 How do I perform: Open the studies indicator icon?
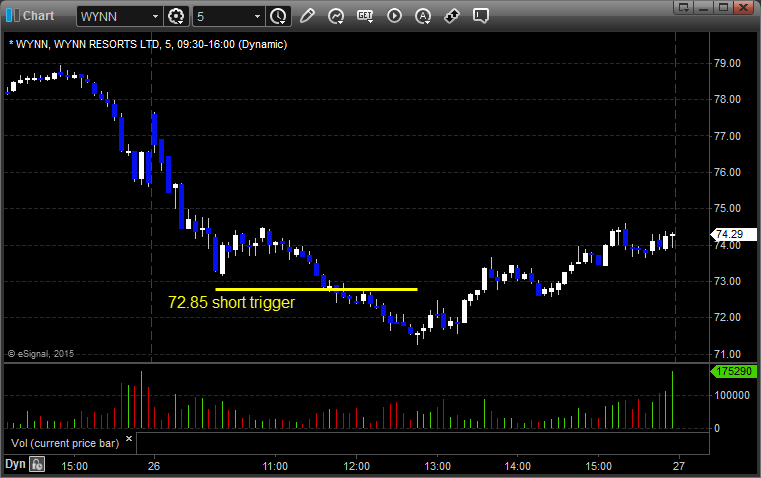click(x=336, y=16)
